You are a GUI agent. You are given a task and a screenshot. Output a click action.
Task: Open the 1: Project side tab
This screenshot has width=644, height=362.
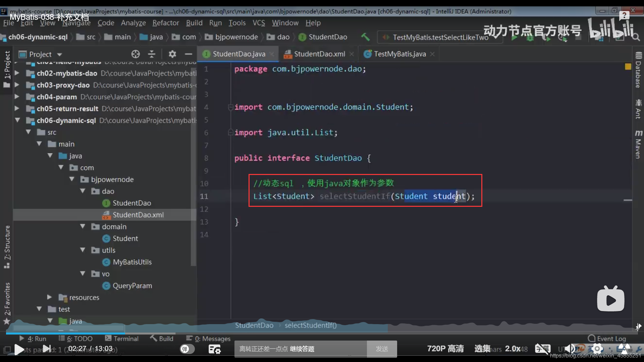coord(7,69)
